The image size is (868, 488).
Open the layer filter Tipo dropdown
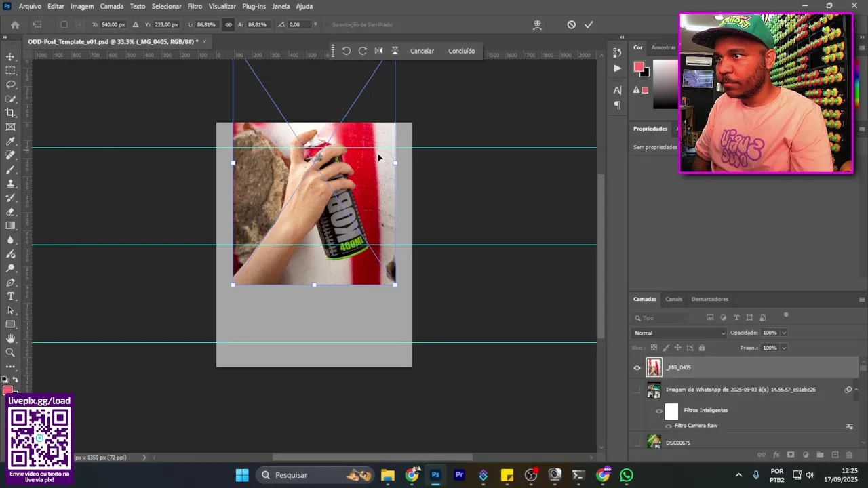coord(661,318)
